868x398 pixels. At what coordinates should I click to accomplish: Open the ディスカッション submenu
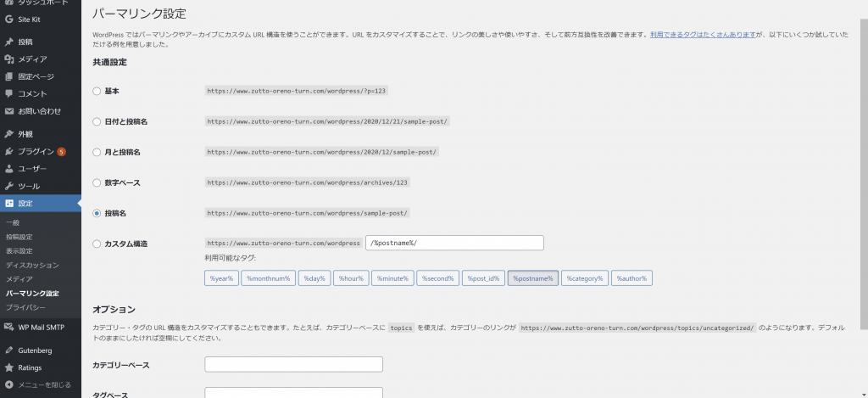[32, 265]
